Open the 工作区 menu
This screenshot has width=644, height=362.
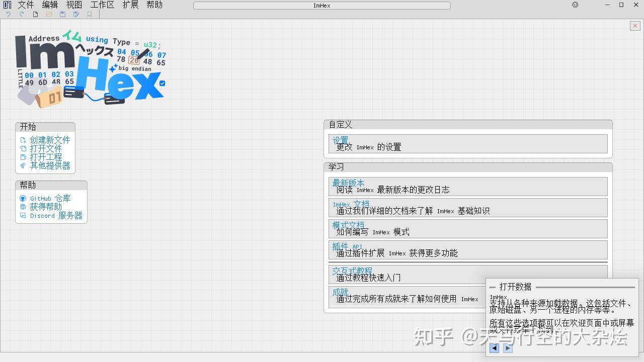102,5
